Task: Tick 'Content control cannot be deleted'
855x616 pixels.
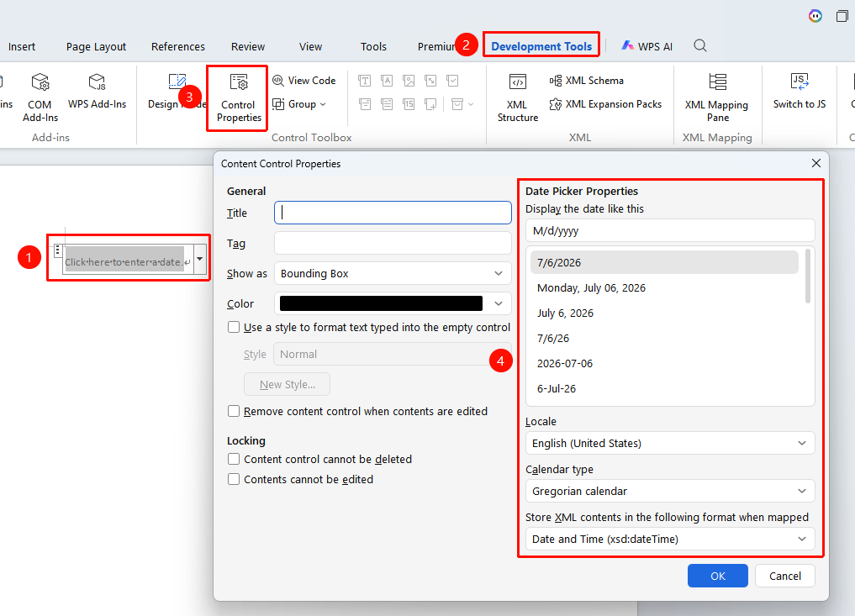Action: 234,459
